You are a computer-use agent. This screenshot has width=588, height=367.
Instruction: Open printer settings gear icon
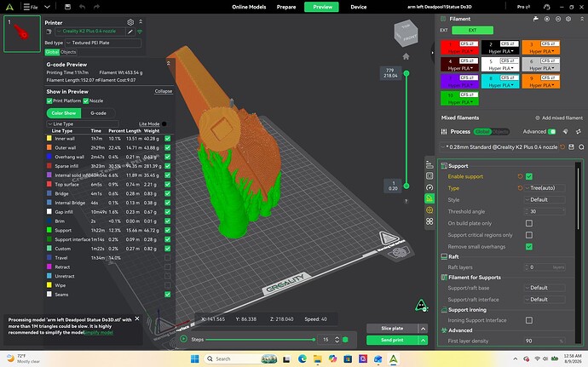(x=130, y=22)
